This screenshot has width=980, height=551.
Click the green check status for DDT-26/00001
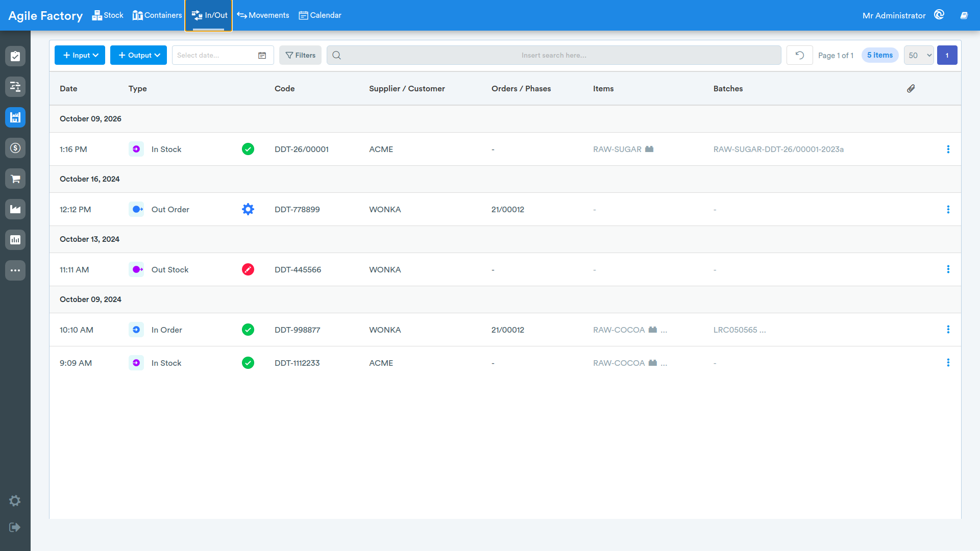pyautogui.click(x=248, y=149)
